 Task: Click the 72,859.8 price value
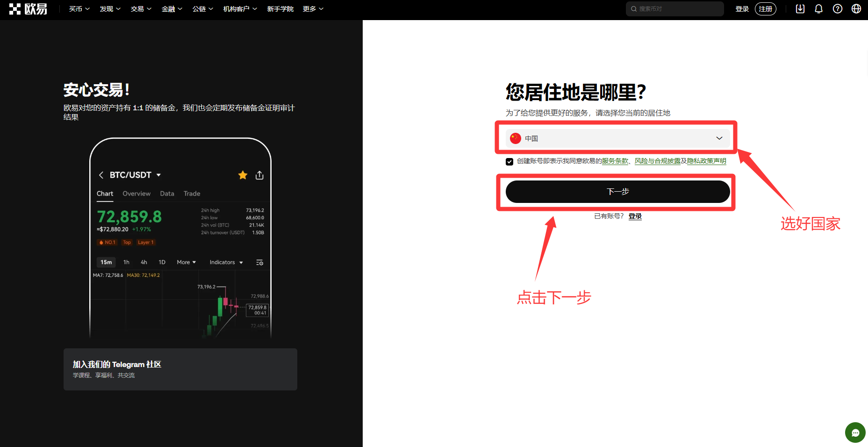pos(129,217)
